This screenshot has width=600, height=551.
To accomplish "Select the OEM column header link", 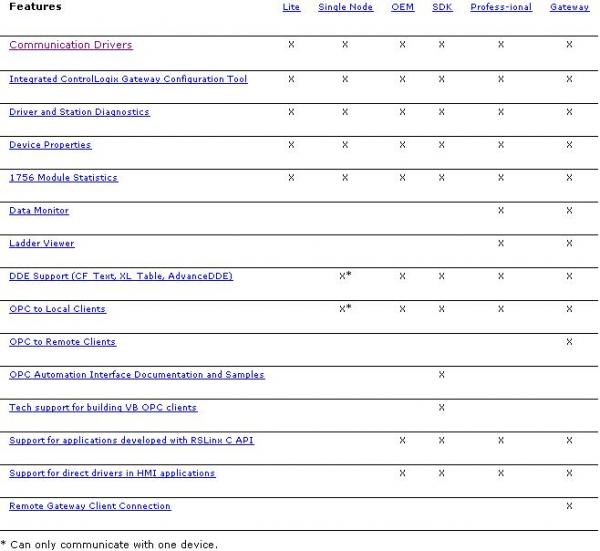I will pos(403,7).
